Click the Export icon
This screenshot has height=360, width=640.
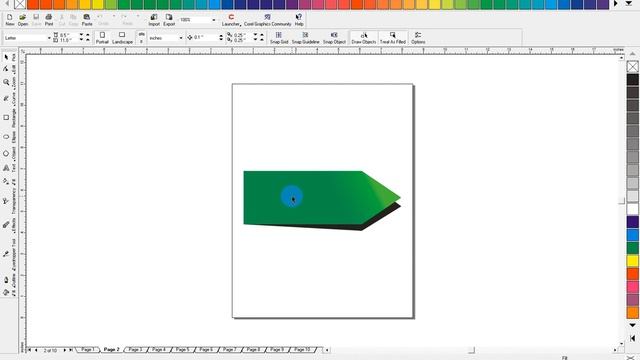169,20
